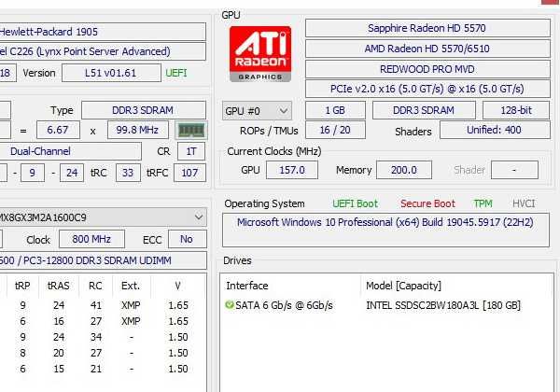The image size is (560, 392).
Task: Click the RC column header
Action: tap(95, 286)
